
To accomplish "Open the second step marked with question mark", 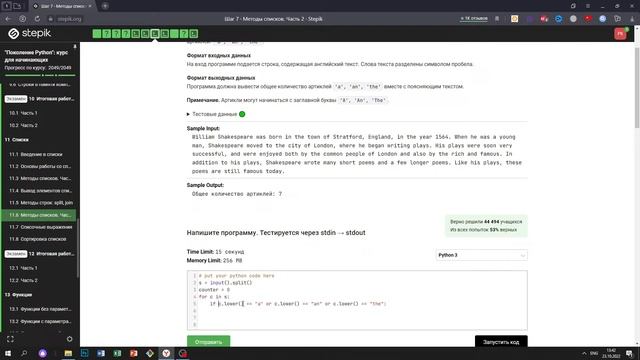I will [107, 33].
